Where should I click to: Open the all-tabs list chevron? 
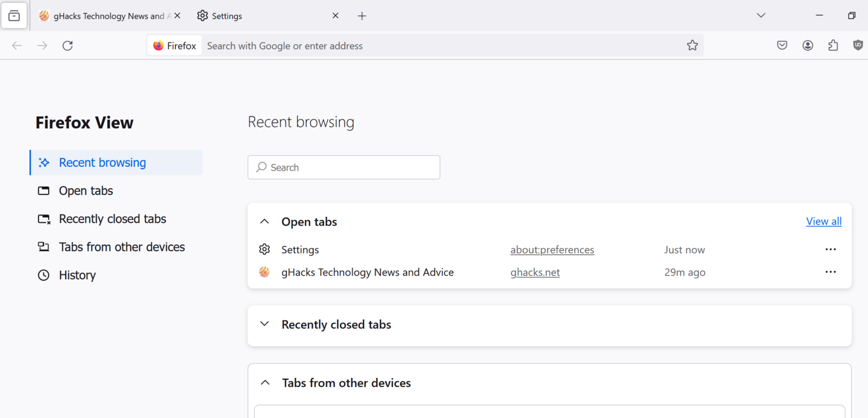tap(761, 15)
